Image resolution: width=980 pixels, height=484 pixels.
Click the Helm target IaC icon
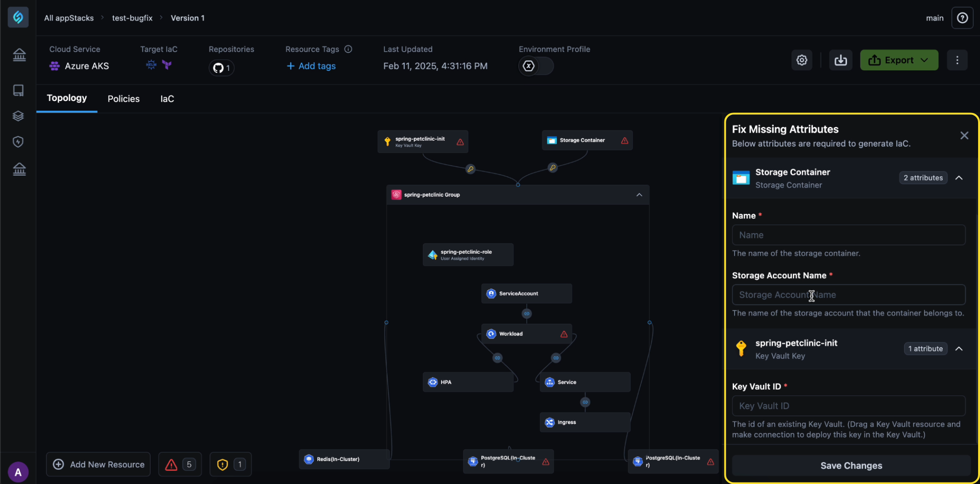pyautogui.click(x=151, y=65)
